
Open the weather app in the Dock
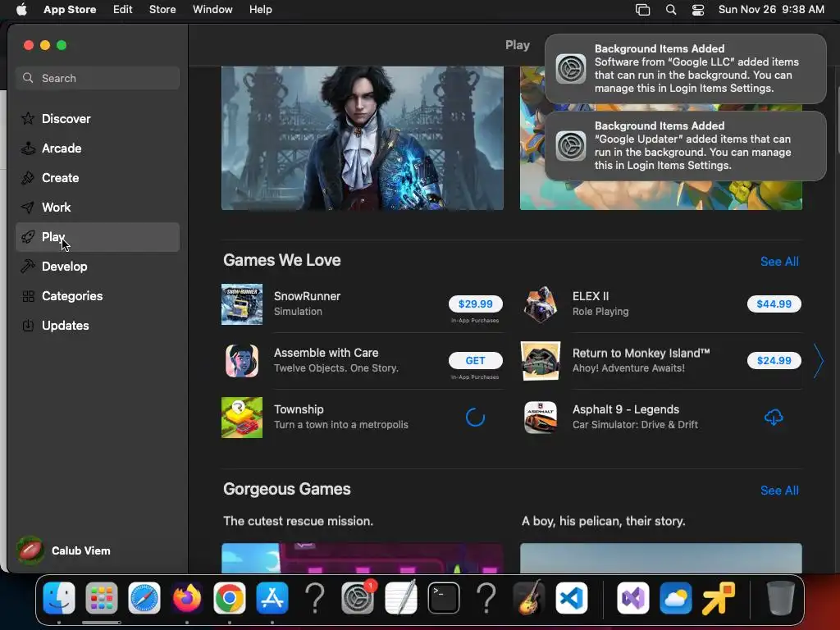676,598
